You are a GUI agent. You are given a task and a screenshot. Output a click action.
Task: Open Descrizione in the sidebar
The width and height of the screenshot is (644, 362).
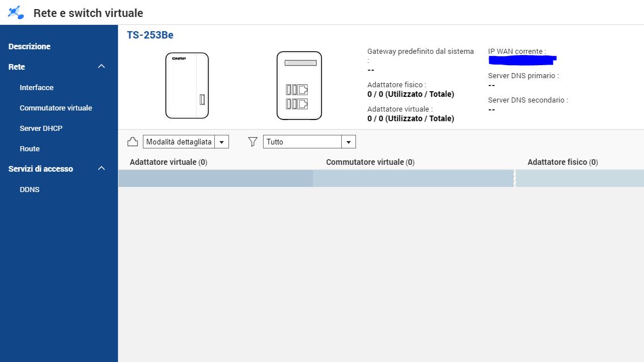click(29, 46)
